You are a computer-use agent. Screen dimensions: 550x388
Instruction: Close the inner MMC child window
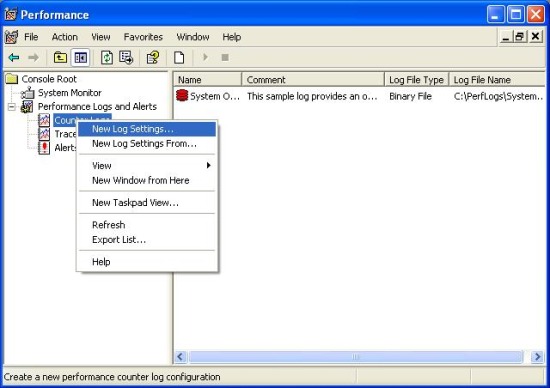(x=535, y=37)
